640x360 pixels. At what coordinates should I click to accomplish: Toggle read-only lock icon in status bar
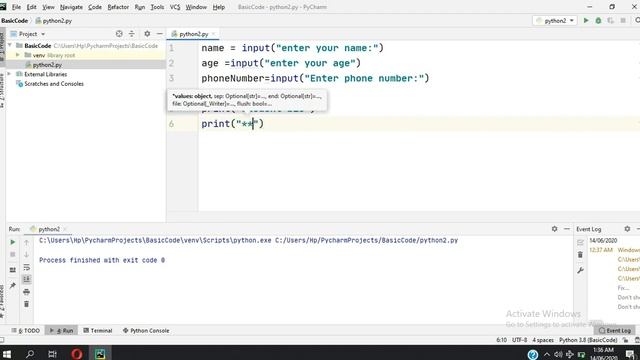tap(625, 340)
